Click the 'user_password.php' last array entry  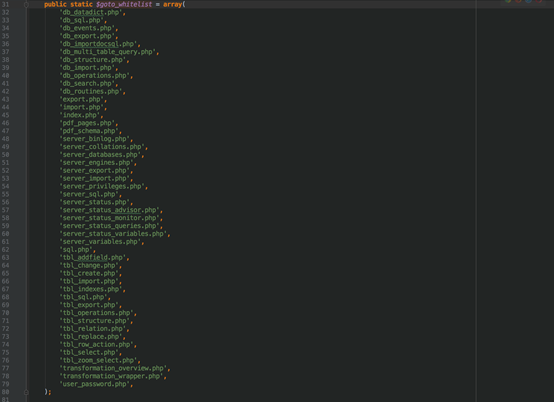coord(94,384)
